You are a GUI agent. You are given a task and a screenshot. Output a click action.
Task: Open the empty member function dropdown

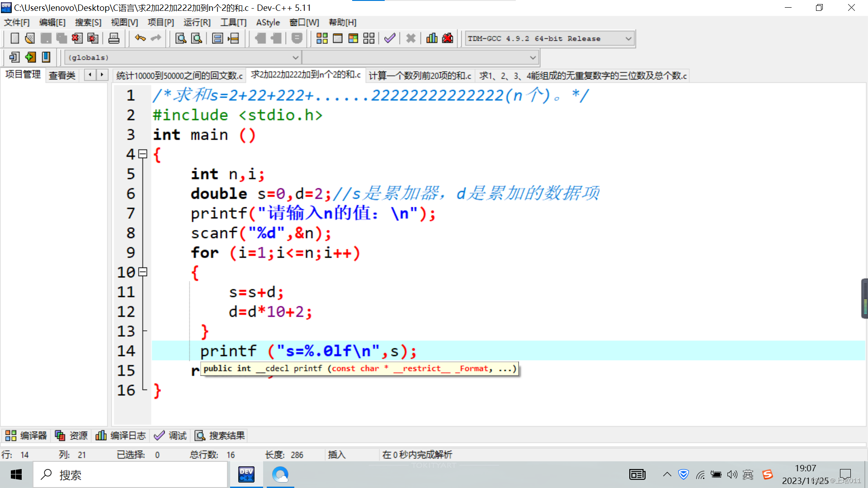(x=533, y=58)
